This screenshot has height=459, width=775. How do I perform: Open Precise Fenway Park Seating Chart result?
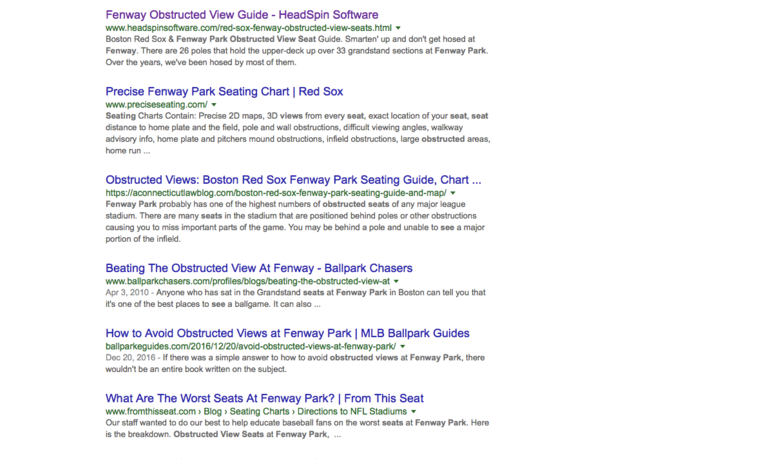224,91
